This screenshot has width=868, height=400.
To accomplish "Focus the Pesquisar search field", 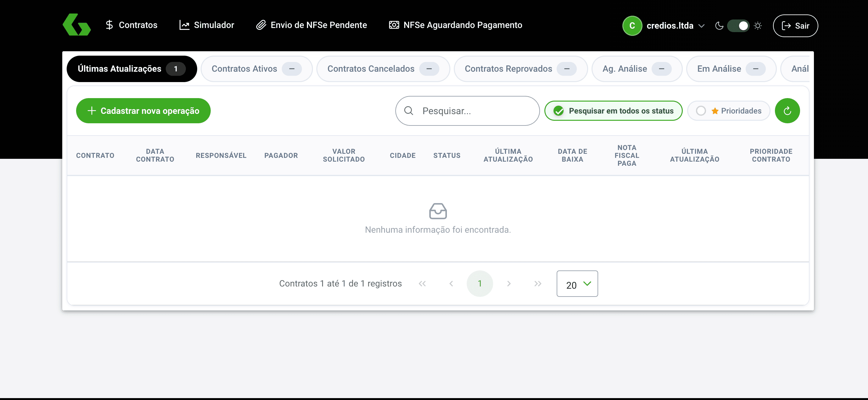I will 467,111.
